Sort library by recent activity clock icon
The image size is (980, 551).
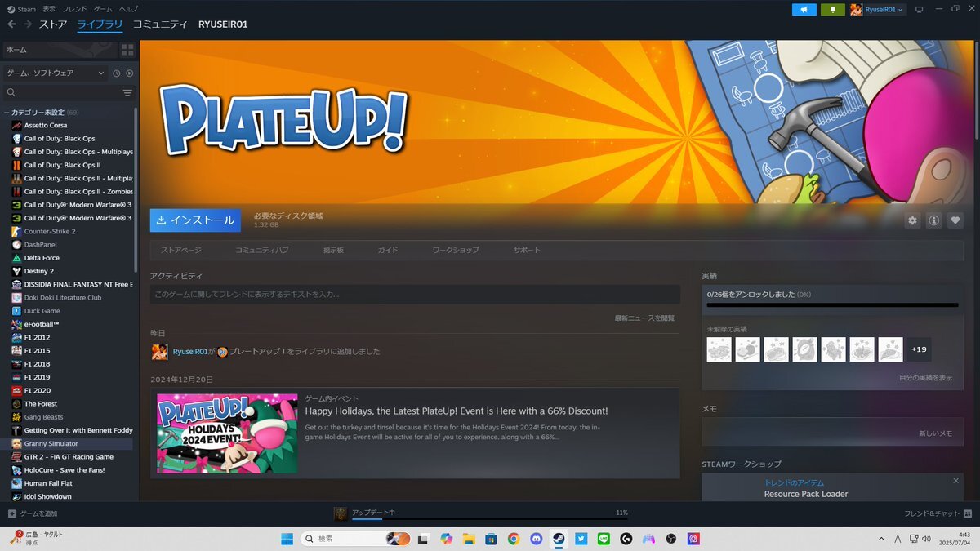pyautogui.click(x=117, y=73)
